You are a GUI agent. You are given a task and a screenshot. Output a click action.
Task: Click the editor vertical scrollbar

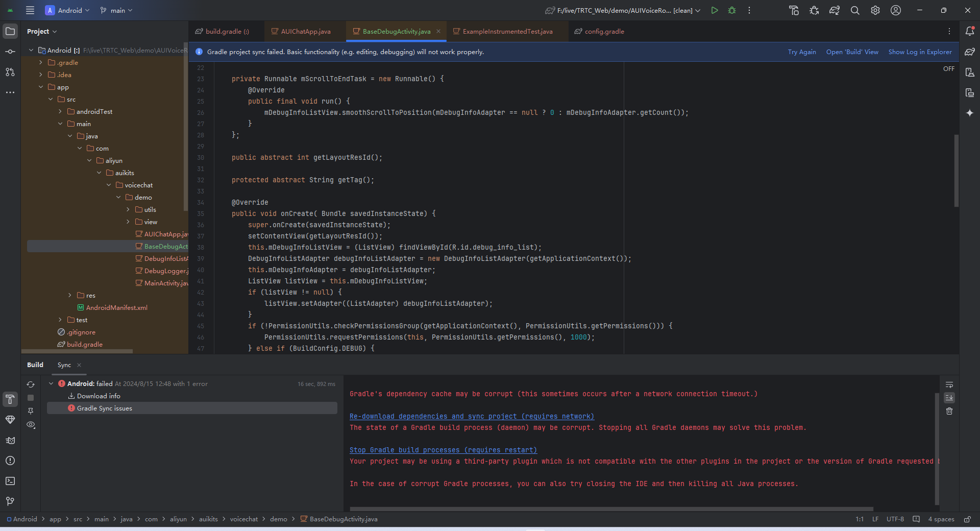pos(956,171)
